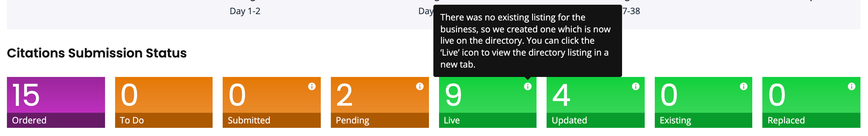The width and height of the screenshot is (868, 136).
Task: Click the info icon on Updated tile
Action: point(636,86)
